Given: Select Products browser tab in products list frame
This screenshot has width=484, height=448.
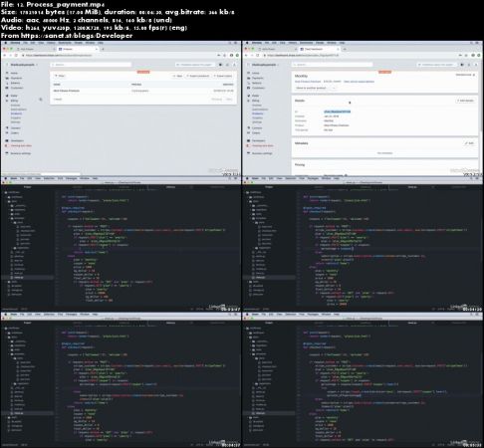Looking at the screenshot, I should coord(77,49).
